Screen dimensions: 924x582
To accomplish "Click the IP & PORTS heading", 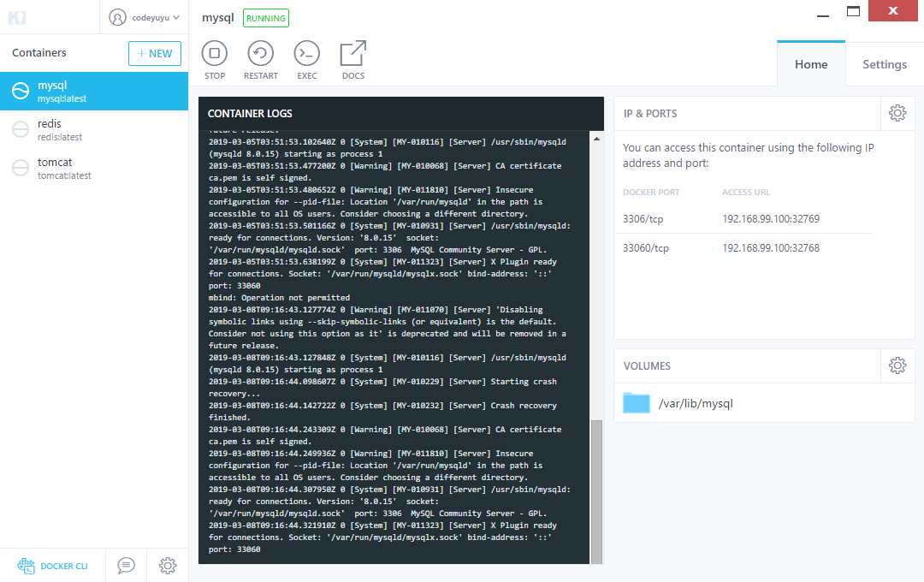I will point(650,114).
